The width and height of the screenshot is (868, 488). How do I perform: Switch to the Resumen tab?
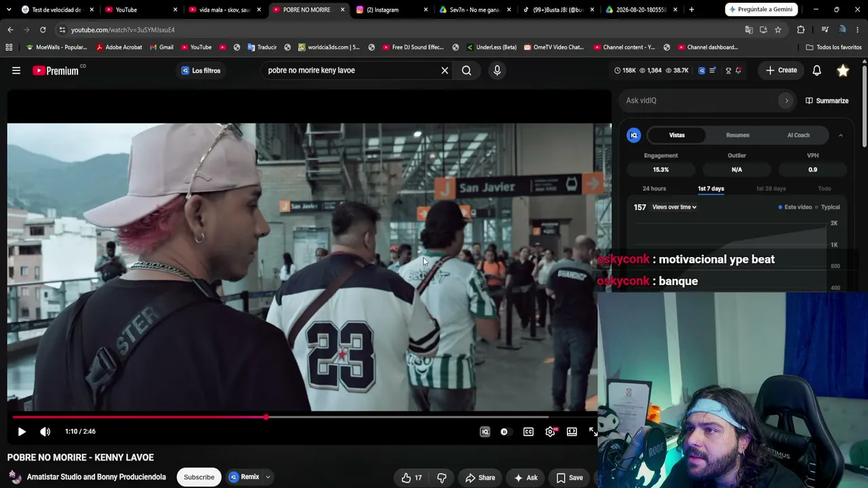coord(738,135)
